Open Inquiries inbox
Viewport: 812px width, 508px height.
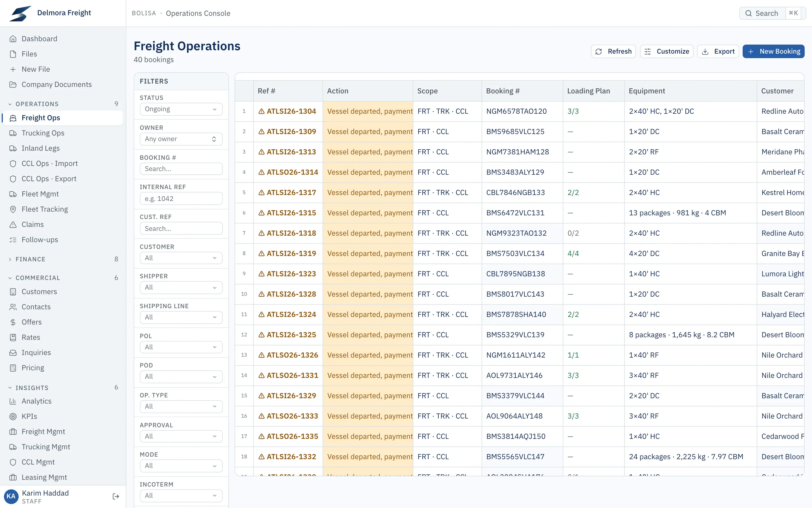63,352
